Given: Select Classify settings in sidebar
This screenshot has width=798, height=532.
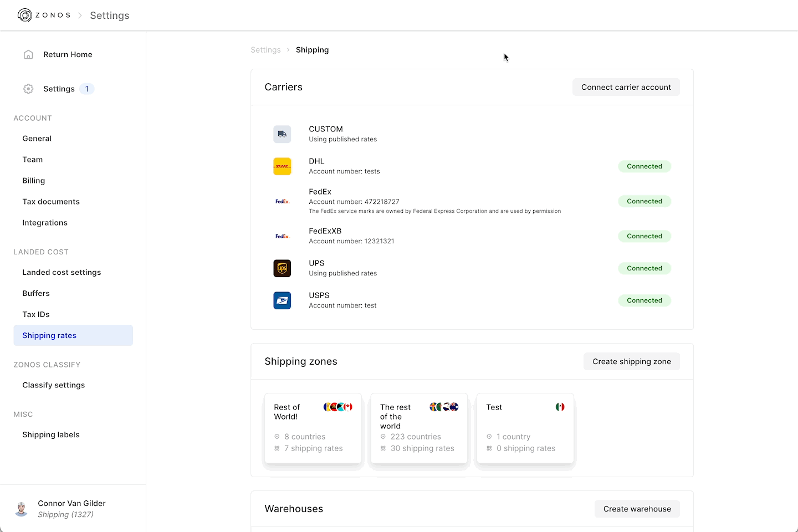Looking at the screenshot, I should (54, 385).
